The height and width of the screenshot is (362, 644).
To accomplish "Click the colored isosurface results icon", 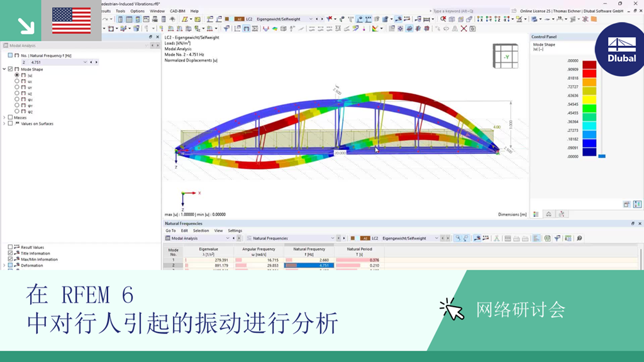I will point(275,29).
